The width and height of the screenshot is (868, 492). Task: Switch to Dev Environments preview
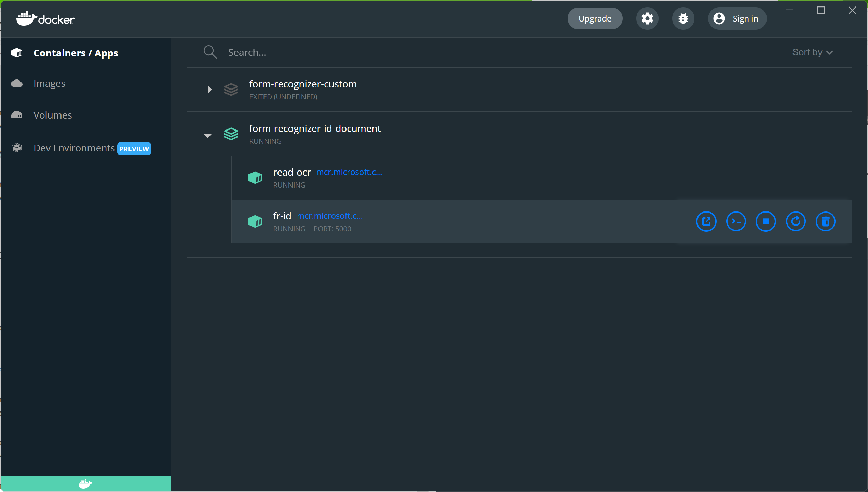tap(74, 148)
